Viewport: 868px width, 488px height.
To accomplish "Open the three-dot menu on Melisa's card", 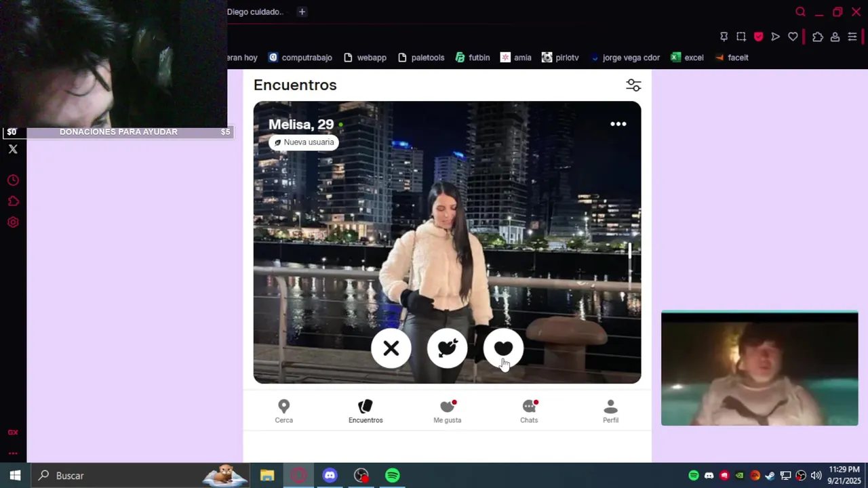I will tap(618, 124).
